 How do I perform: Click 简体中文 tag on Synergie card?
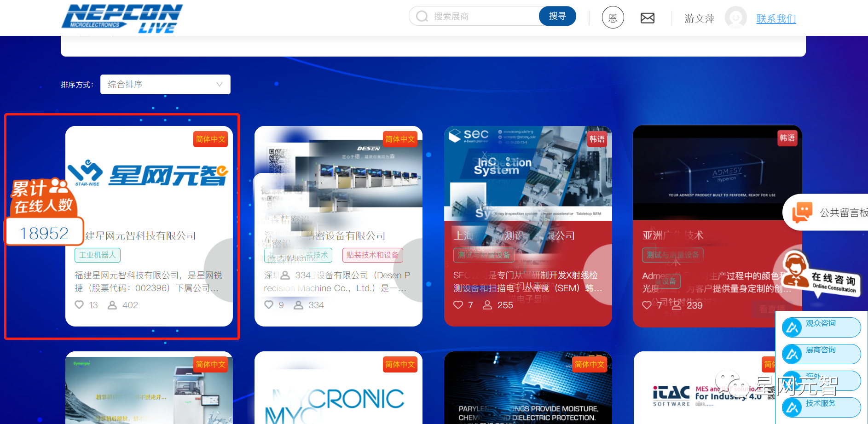click(x=211, y=364)
